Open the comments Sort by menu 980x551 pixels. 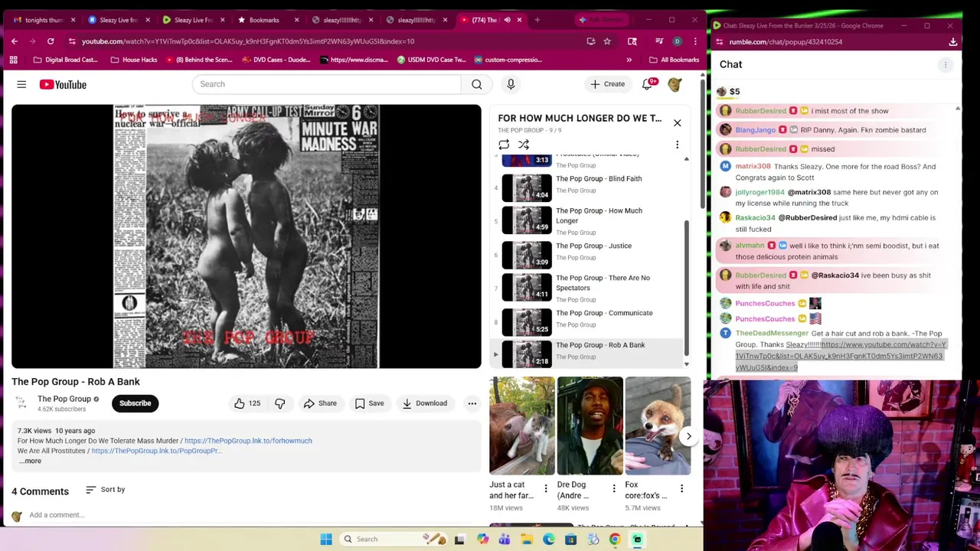tap(105, 490)
